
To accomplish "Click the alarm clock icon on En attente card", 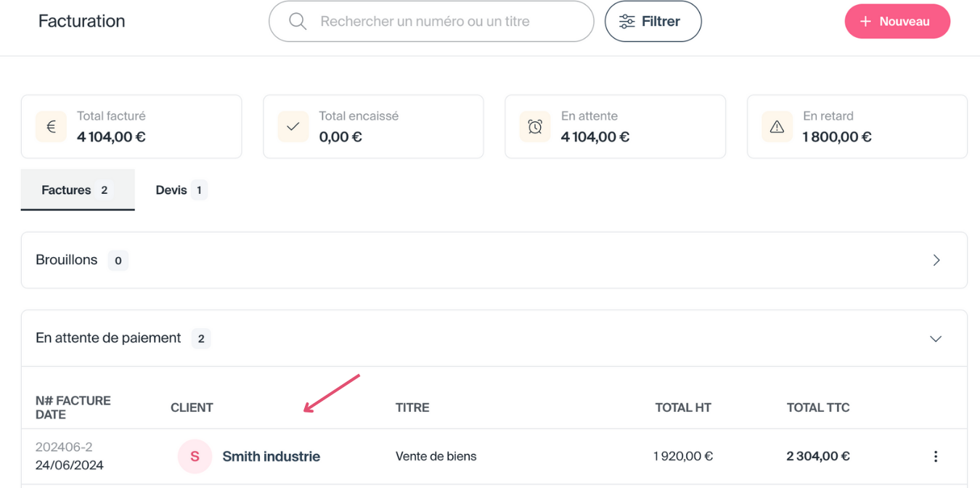I will pyautogui.click(x=535, y=127).
